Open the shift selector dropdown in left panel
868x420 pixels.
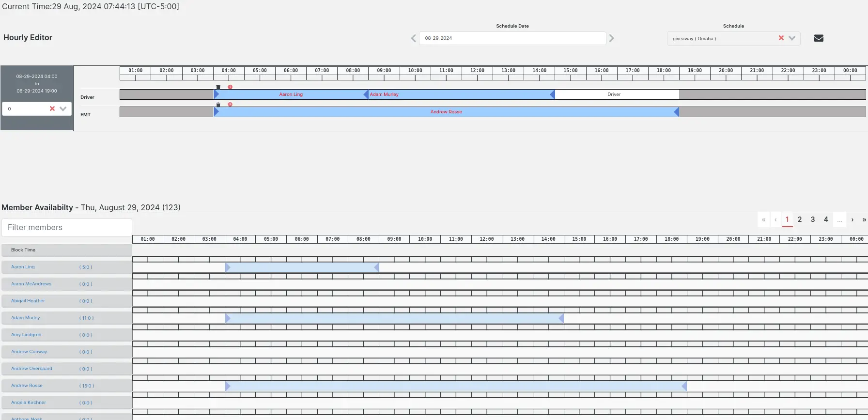point(63,109)
